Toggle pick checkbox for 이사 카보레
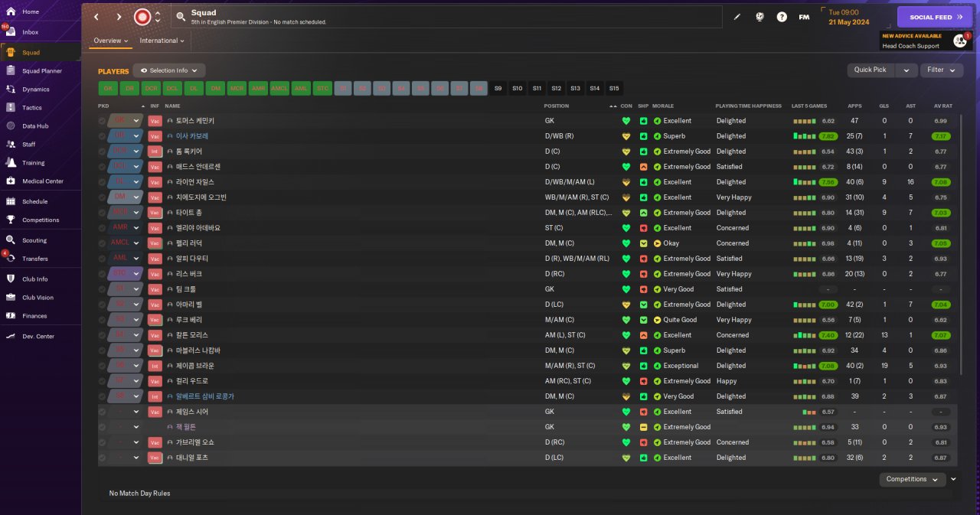The width and height of the screenshot is (980, 515). pyautogui.click(x=103, y=136)
